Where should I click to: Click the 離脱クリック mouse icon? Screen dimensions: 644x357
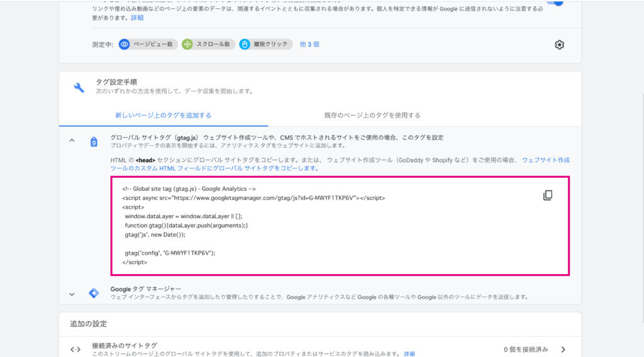(245, 45)
